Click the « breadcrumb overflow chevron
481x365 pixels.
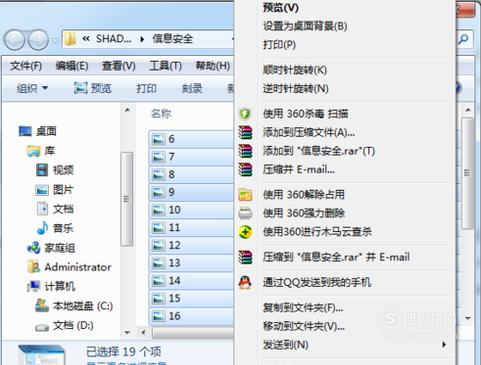(x=86, y=39)
